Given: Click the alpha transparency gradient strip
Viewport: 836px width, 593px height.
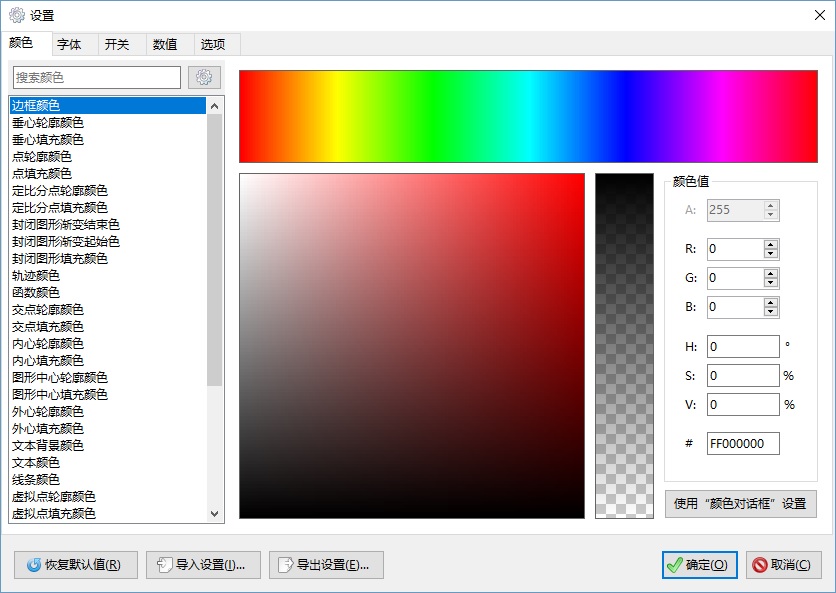Looking at the screenshot, I should click(624, 346).
